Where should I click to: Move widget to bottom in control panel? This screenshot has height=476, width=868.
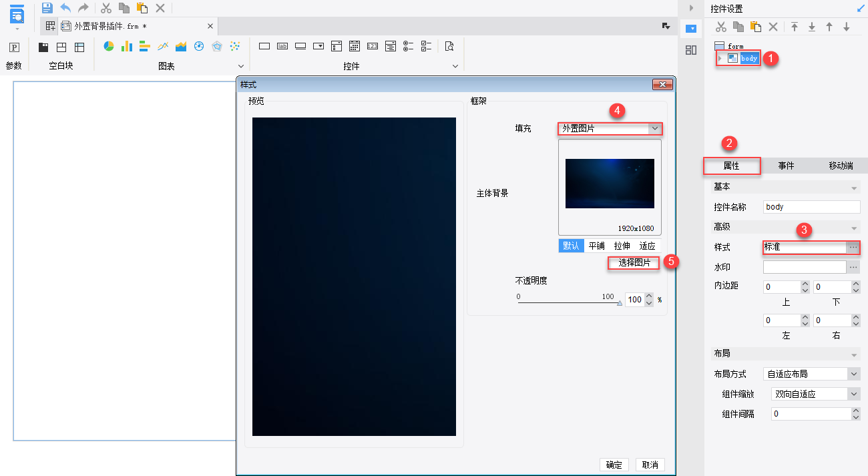(x=812, y=27)
